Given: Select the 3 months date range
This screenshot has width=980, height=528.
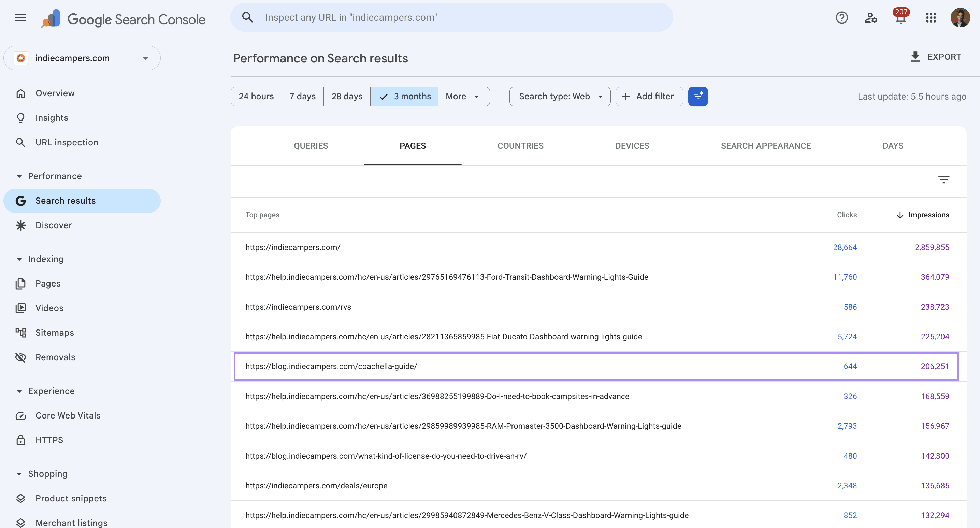Looking at the screenshot, I should 404,96.
